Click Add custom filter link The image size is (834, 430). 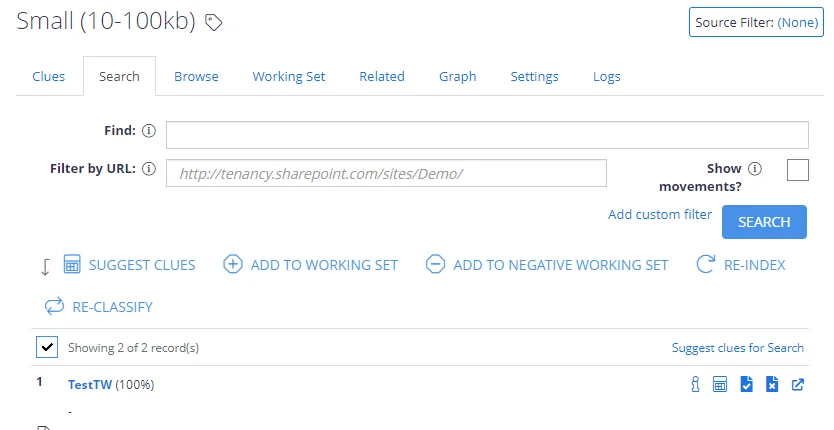point(660,214)
